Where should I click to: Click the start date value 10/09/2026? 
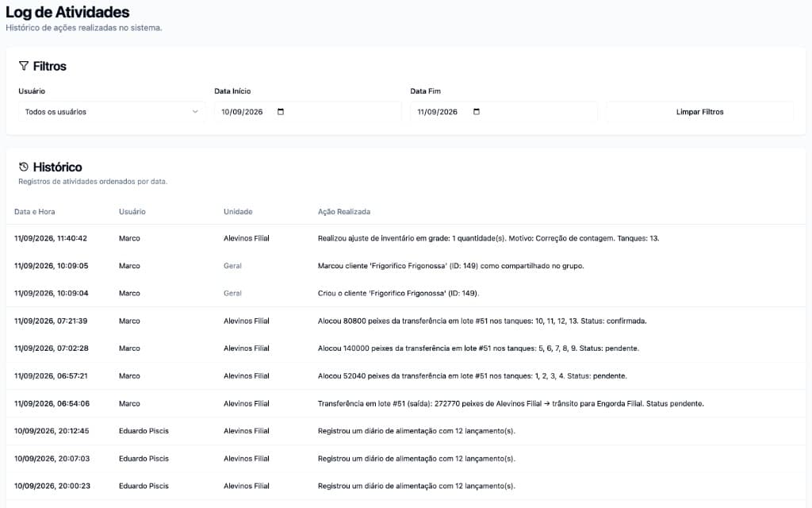(x=242, y=111)
